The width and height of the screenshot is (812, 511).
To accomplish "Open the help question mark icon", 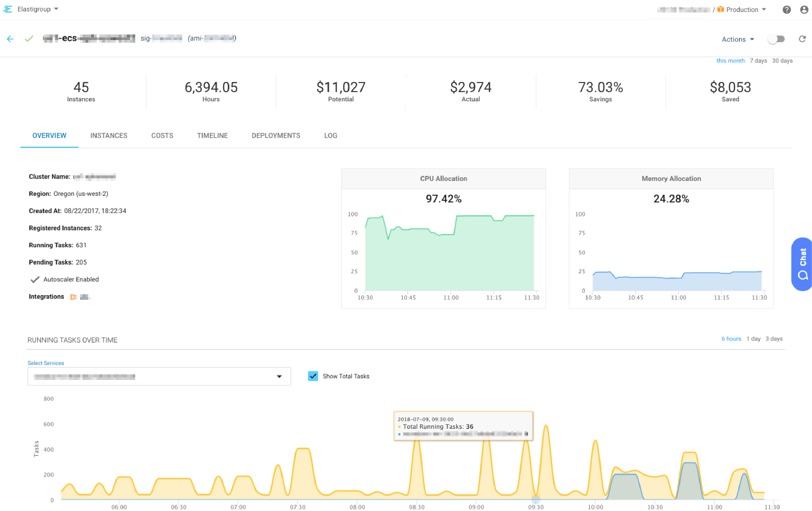I will (x=786, y=10).
